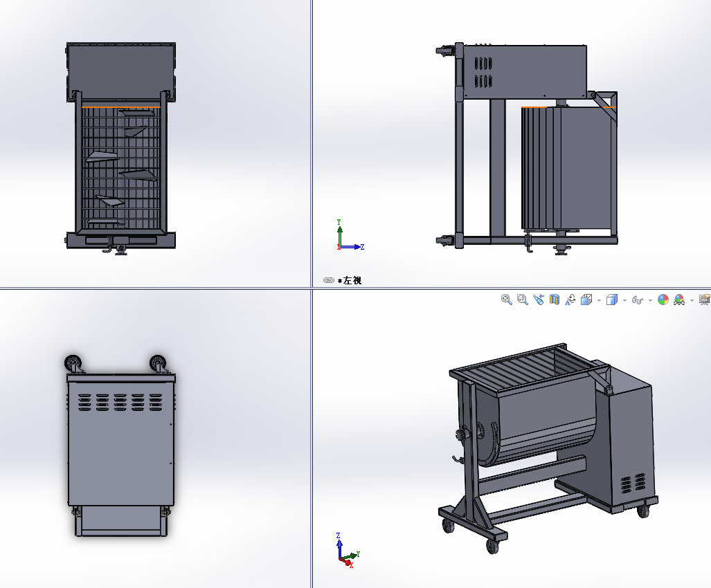Image resolution: width=711 pixels, height=588 pixels.
Task: Return to the Previous View
Action: click(x=538, y=300)
